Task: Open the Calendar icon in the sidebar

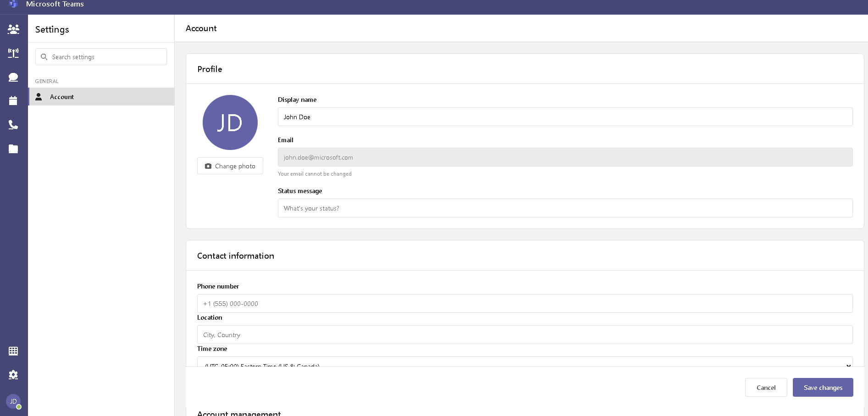Action: coord(13,100)
